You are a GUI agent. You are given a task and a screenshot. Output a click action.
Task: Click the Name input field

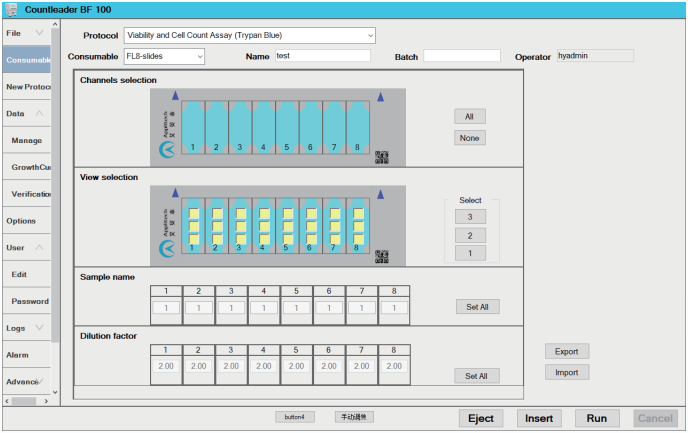coord(322,56)
